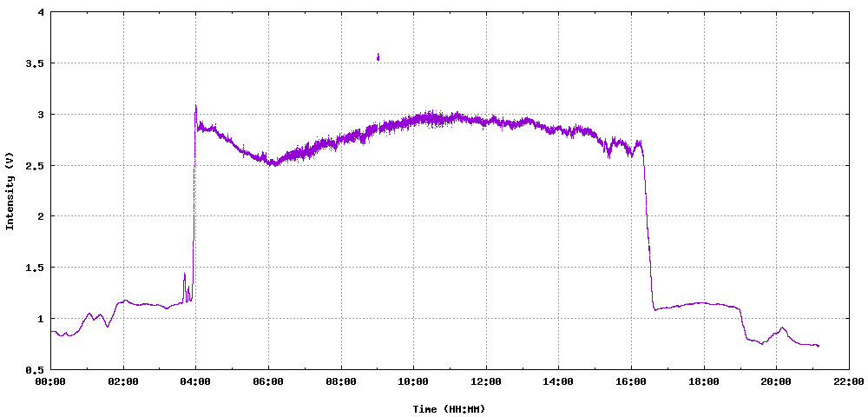Click the 'Intensity (V)' axis title
This screenshot has width=868, height=417.
point(10,191)
